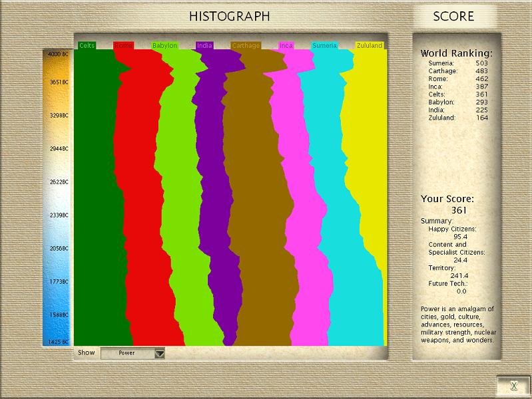Open the Show dropdown arrow
Screen dimensions: 532x399
tap(159, 353)
